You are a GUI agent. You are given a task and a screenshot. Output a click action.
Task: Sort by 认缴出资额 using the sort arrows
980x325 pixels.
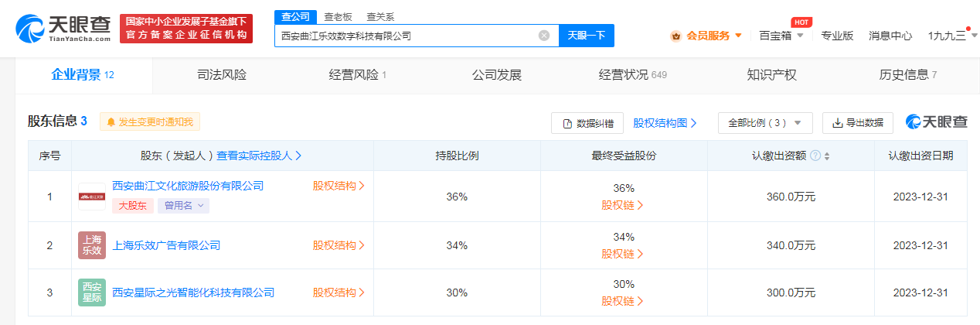[827, 156]
